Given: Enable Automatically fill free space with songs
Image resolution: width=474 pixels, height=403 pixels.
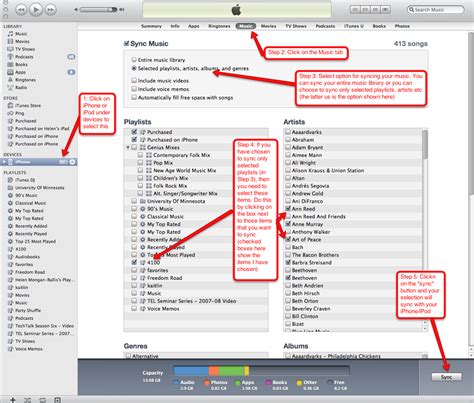Looking at the screenshot, I should point(134,98).
